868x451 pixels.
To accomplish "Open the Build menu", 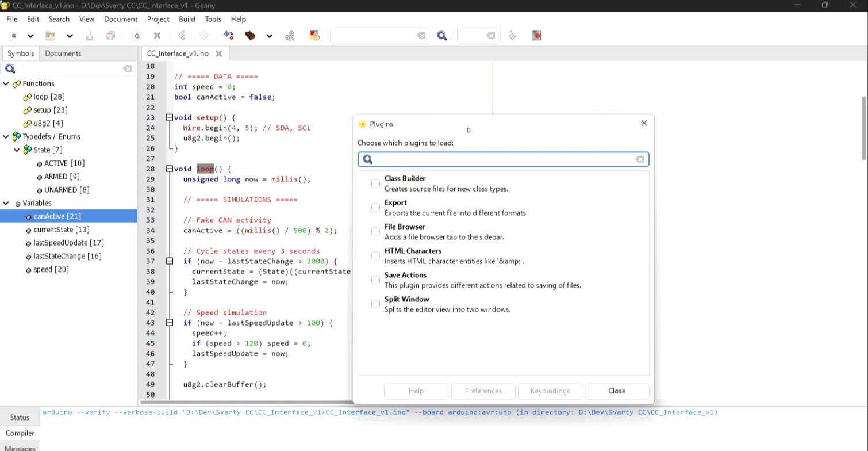I will 187,19.
